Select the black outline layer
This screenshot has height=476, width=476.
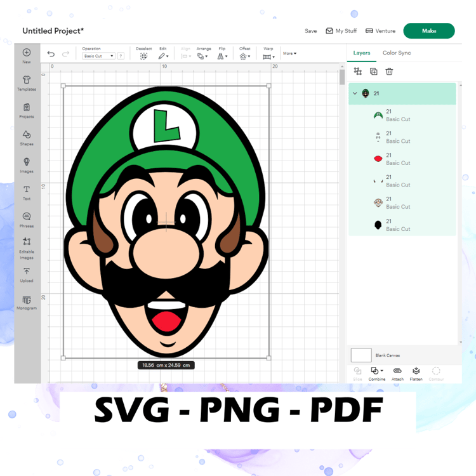[x=402, y=225]
